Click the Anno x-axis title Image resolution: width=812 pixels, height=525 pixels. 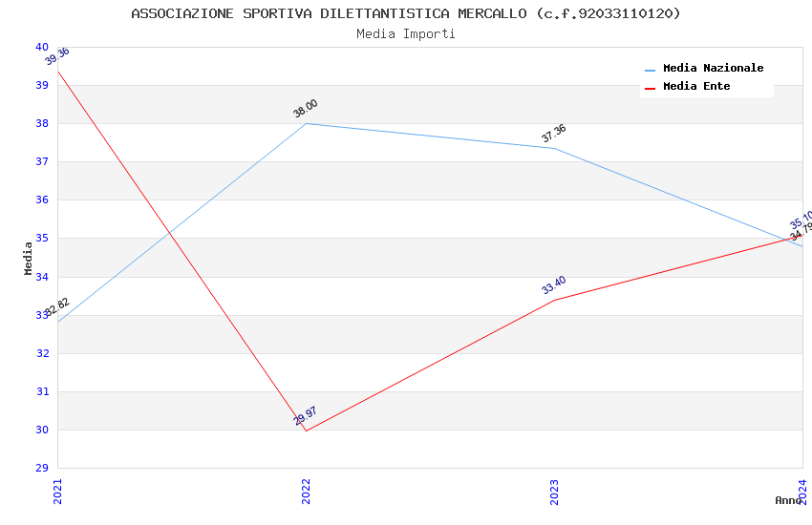[788, 500]
